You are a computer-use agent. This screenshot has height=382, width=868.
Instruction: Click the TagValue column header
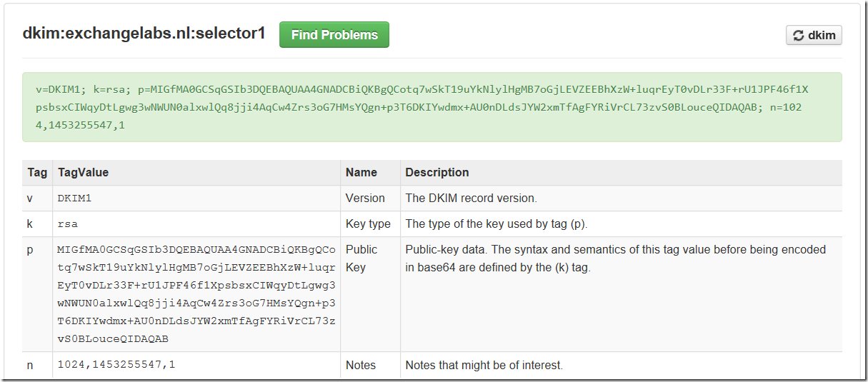click(x=83, y=172)
